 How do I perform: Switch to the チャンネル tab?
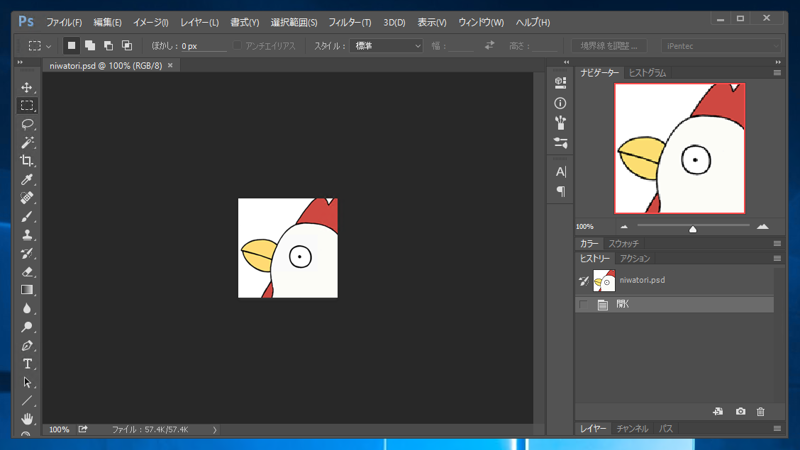pyautogui.click(x=631, y=429)
